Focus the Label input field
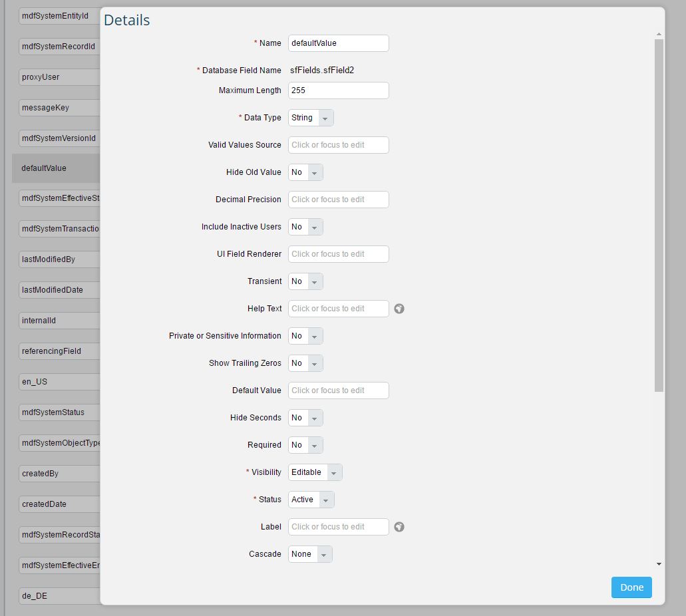The width and height of the screenshot is (686, 616). click(x=338, y=527)
